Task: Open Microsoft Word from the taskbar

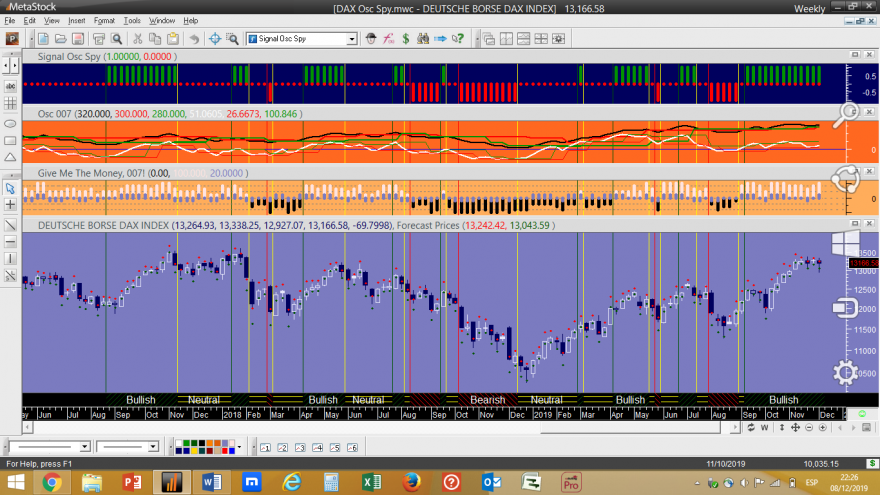Action: click(x=212, y=482)
